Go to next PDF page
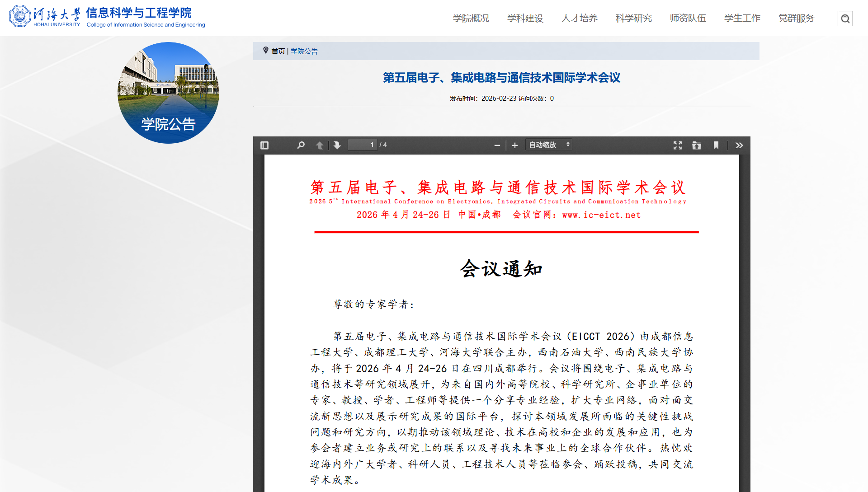This screenshot has height=492, width=868. (337, 145)
